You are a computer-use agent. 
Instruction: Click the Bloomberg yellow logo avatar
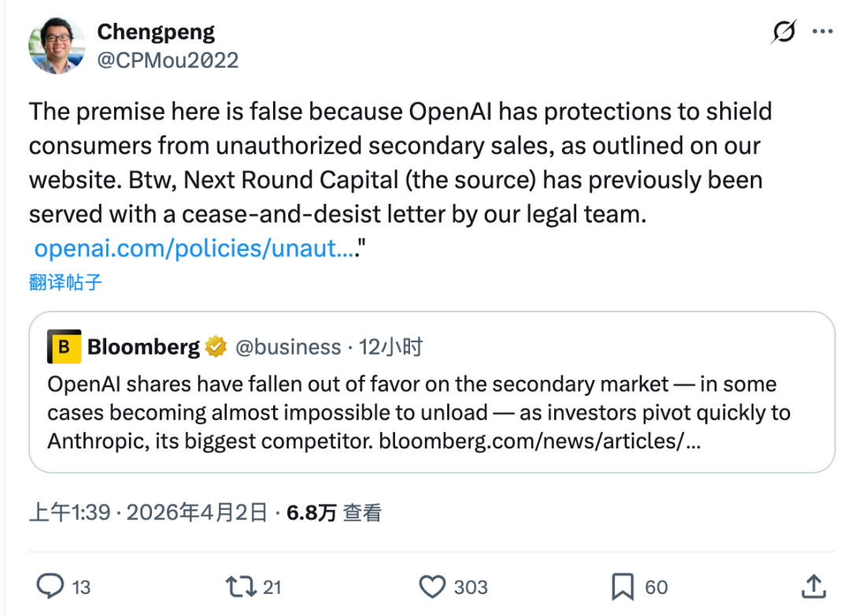[65, 347]
